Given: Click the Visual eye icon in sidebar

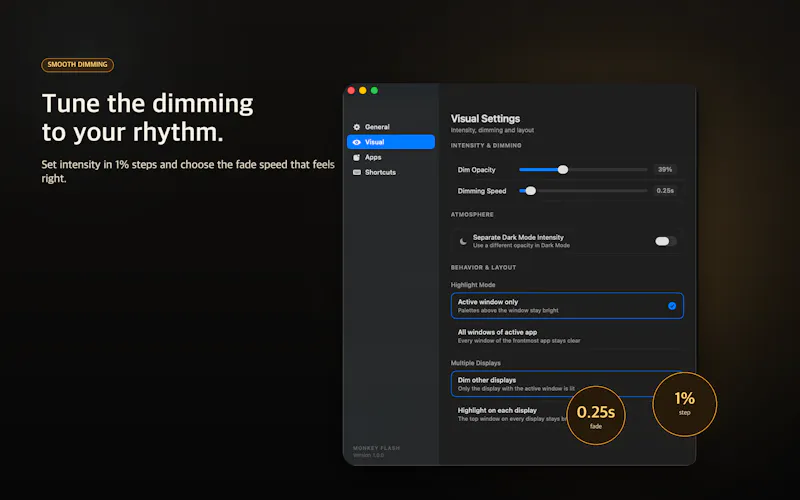Looking at the screenshot, I should [x=357, y=142].
